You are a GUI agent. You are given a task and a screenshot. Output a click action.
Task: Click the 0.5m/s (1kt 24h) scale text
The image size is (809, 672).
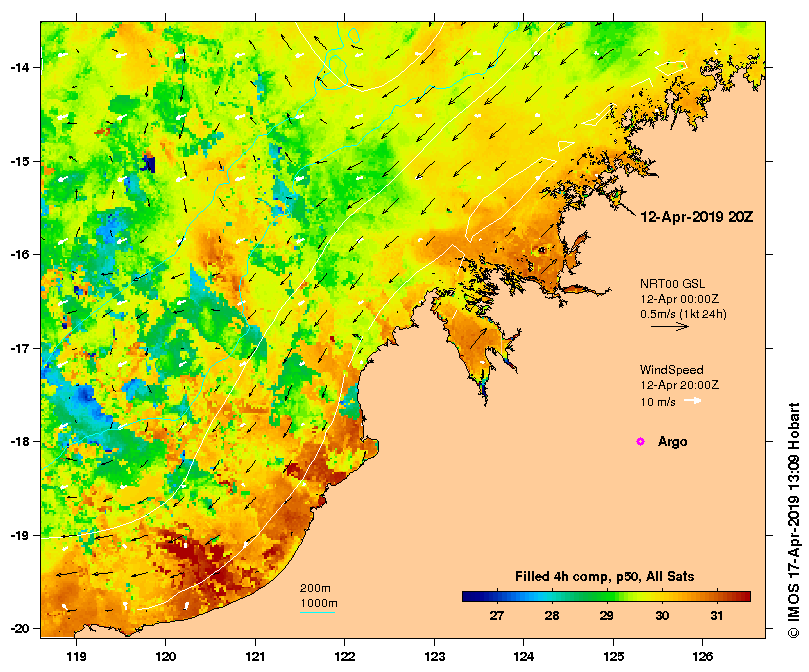[683, 314]
